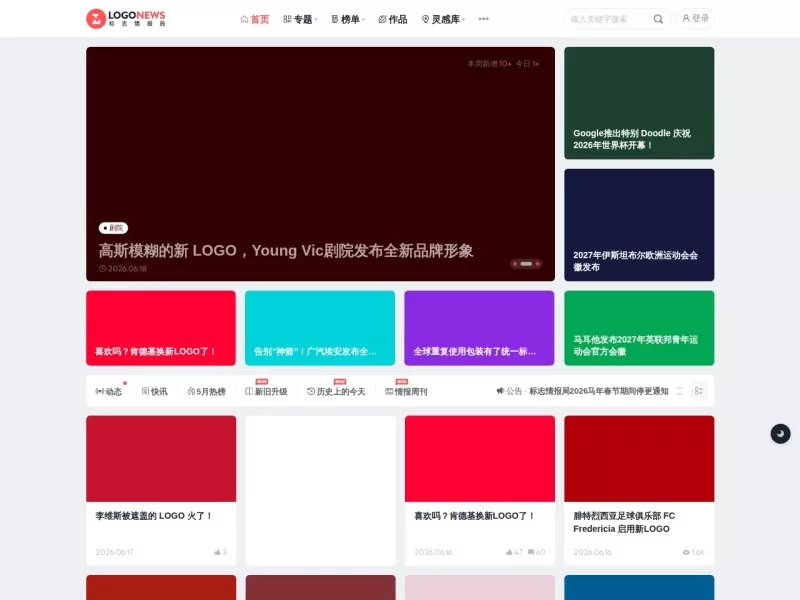The width and height of the screenshot is (800, 600).
Task: Open the purple 全球重复使用包装 card
Action: [x=479, y=328]
